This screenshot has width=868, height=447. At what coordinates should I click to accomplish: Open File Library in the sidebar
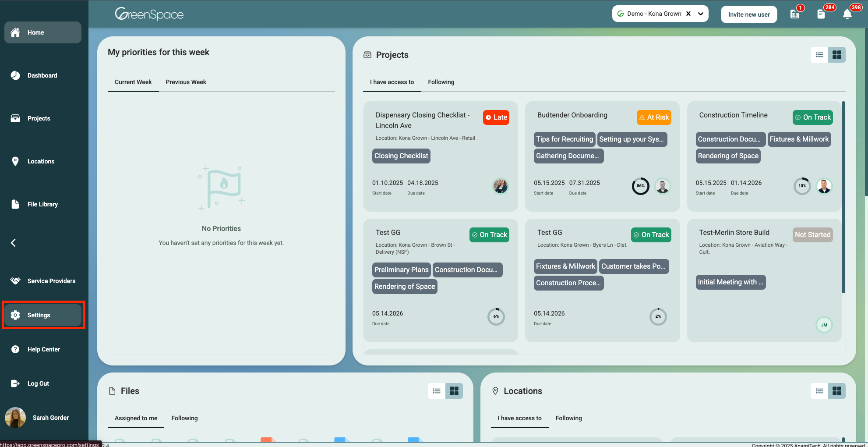pyautogui.click(x=43, y=204)
